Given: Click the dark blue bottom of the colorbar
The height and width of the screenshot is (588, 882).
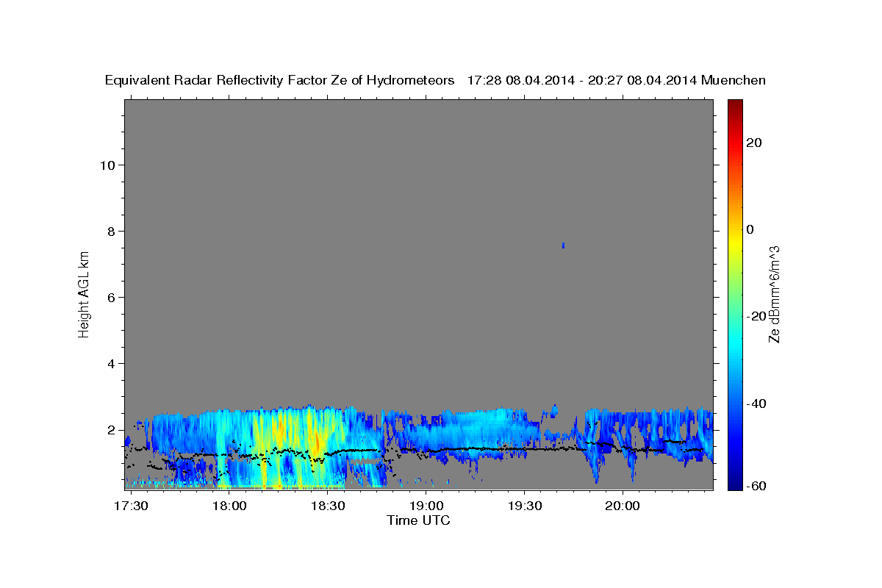Looking at the screenshot, I should (x=735, y=481).
